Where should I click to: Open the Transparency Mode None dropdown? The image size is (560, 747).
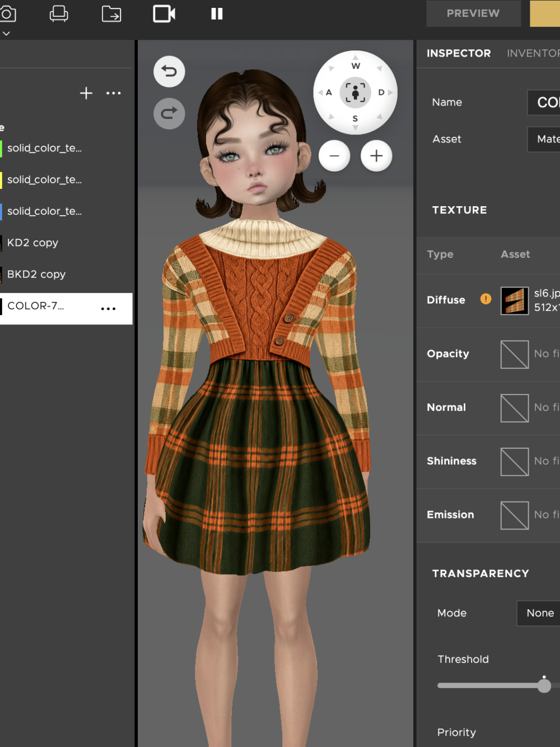[539, 613]
